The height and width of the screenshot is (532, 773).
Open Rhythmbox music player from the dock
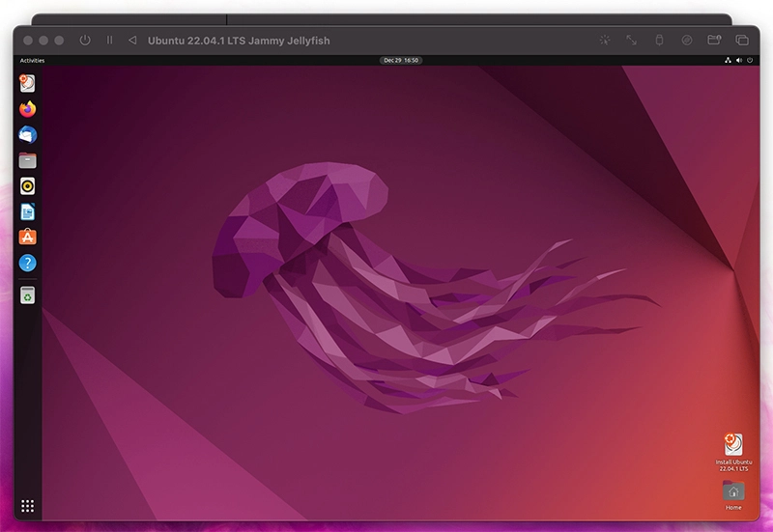(x=28, y=186)
